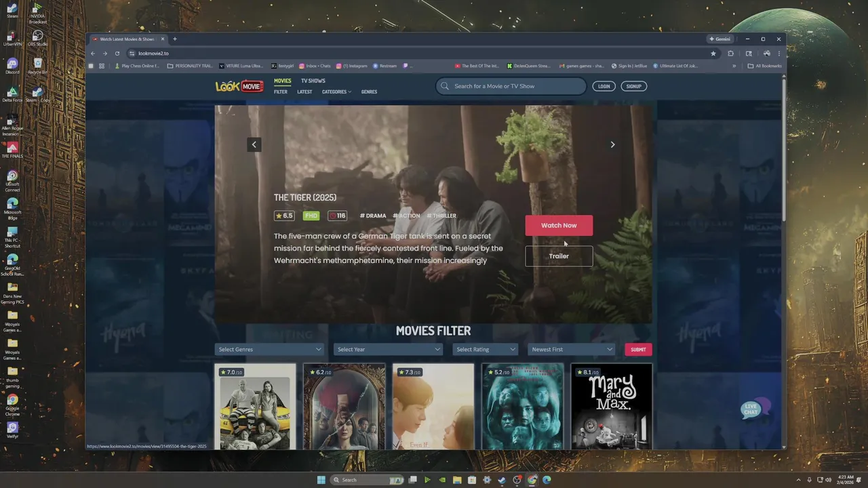This screenshot has width=868, height=488.
Task: Open the NVIDIA Broadcast desktop shortcut
Action: (x=38, y=13)
